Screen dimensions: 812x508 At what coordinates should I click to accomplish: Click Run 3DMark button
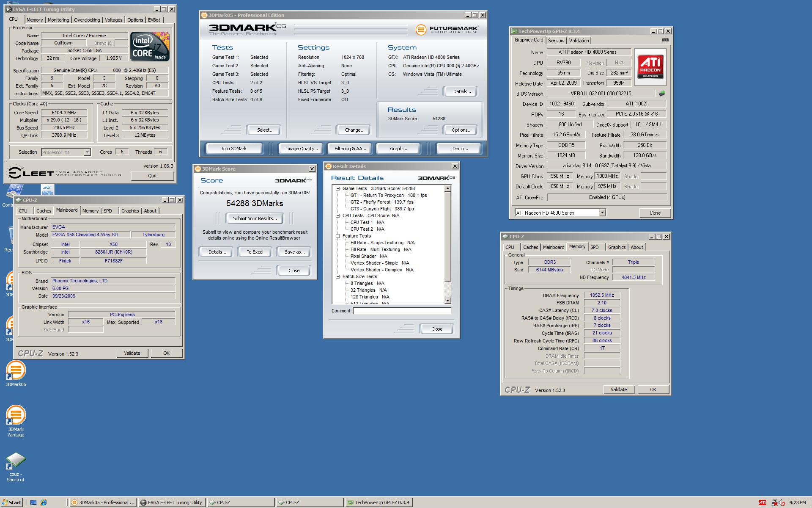click(234, 149)
